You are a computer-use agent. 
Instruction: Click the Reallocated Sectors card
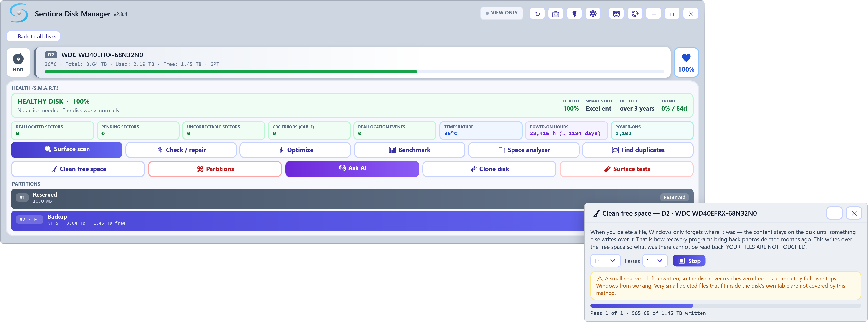pyautogui.click(x=53, y=131)
